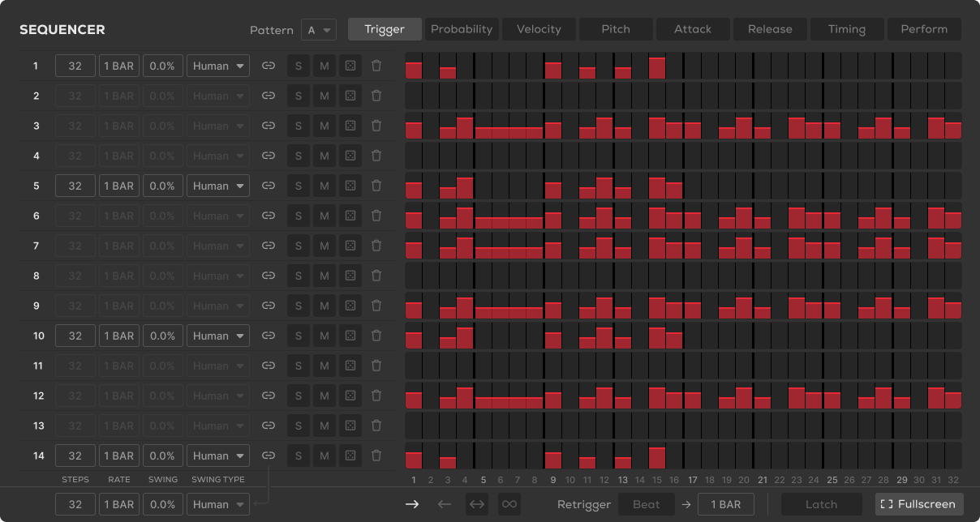Expand row 5 Human swing type dropdown
The height and width of the screenshot is (522, 980).
click(218, 186)
